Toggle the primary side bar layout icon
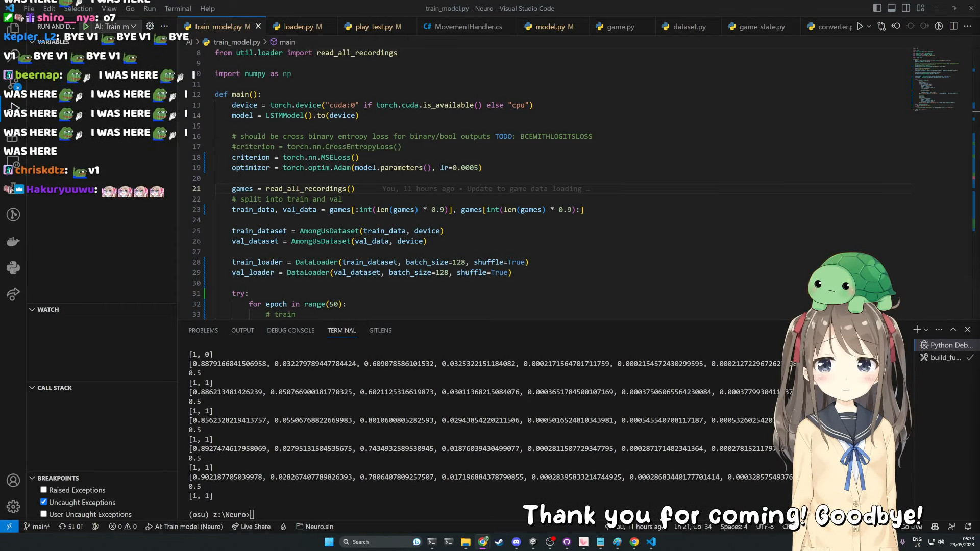Viewport: 980px width, 551px height. [x=877, y=8]
